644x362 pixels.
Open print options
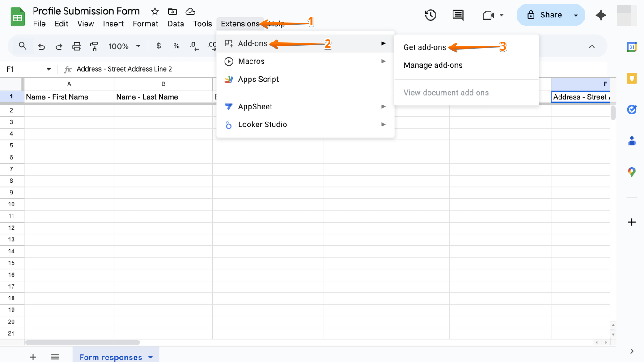76,46
